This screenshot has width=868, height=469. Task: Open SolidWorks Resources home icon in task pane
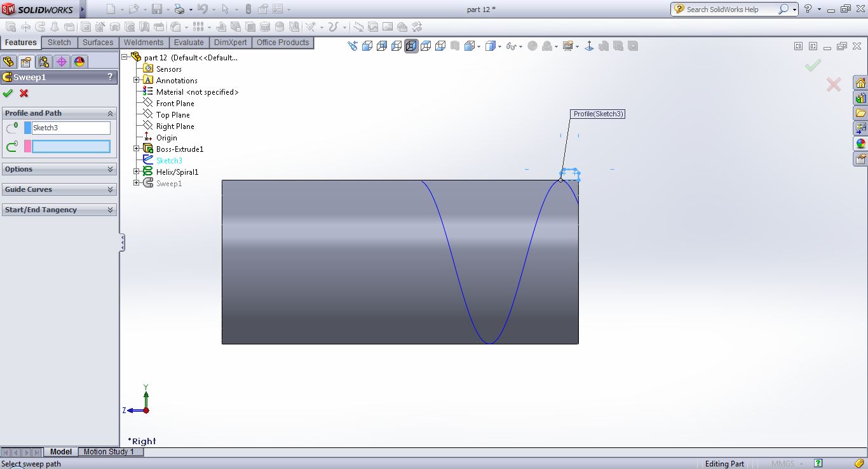(860, 83)
